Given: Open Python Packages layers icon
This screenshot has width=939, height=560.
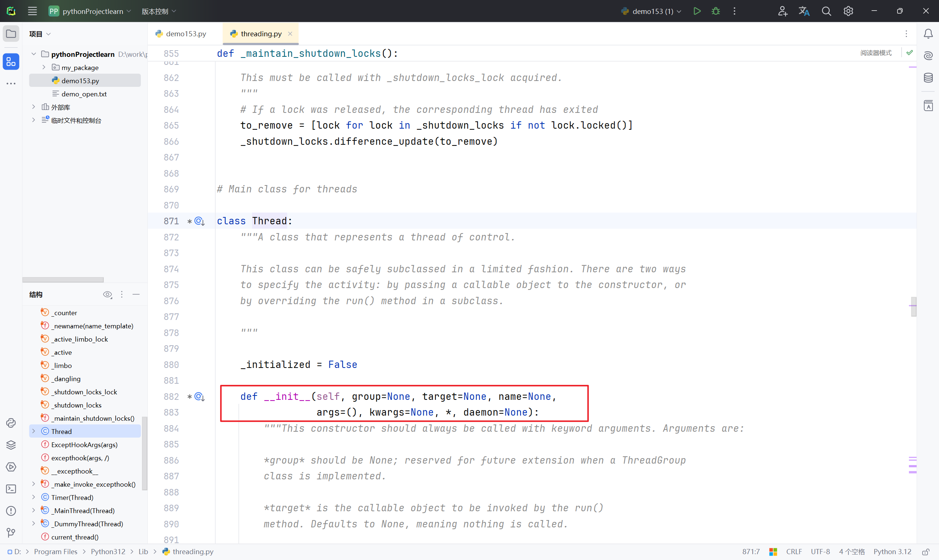Looking at the screenshot, I should 11,445.
